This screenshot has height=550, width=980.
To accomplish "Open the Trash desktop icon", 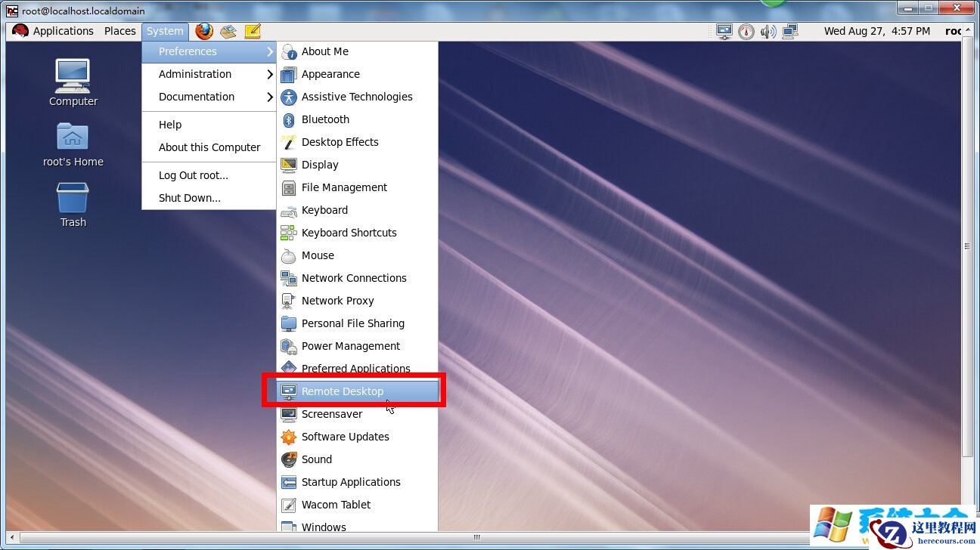I will pyautogui.click(x=73, y=205).
